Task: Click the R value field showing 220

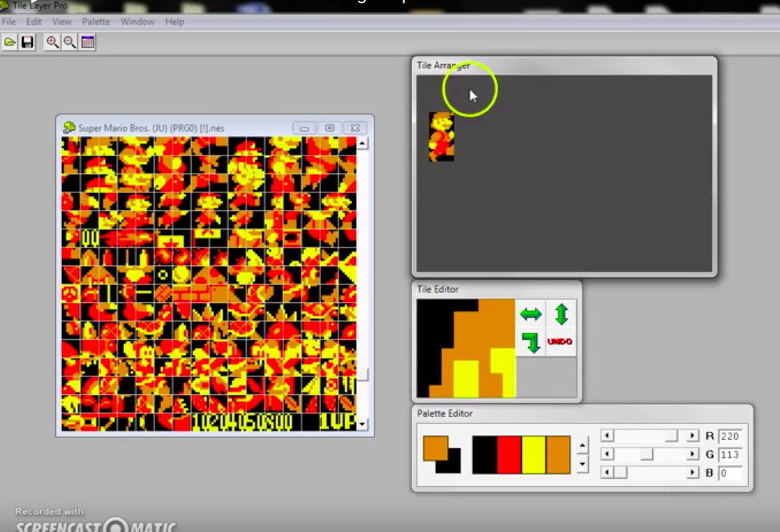Action: 730,437
